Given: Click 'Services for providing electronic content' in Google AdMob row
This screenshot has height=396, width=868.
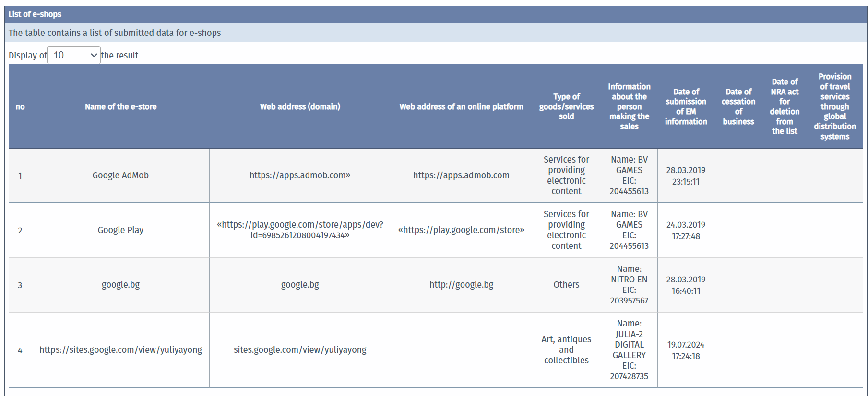Looking at the screenshot, I should pos(566,175).
